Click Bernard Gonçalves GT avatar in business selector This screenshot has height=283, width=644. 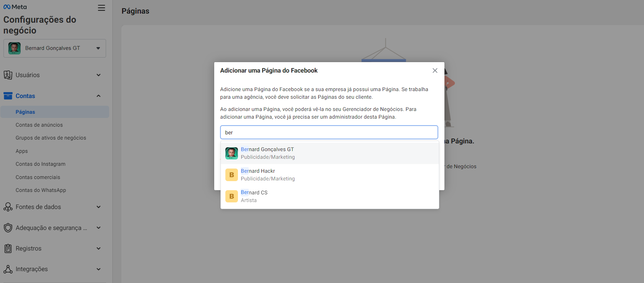coord(15,48)
